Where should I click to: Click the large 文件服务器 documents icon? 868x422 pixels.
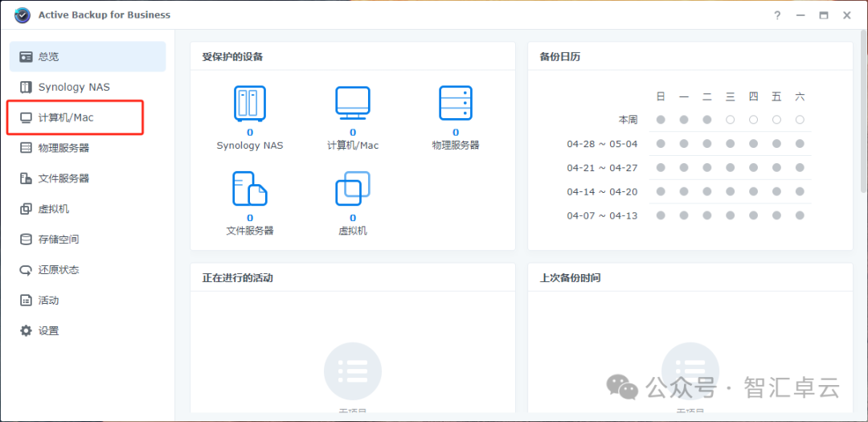(x=250, y=189)
